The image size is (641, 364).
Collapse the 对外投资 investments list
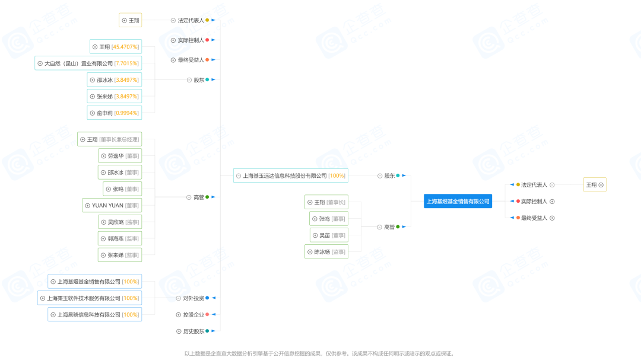point(178,298)
